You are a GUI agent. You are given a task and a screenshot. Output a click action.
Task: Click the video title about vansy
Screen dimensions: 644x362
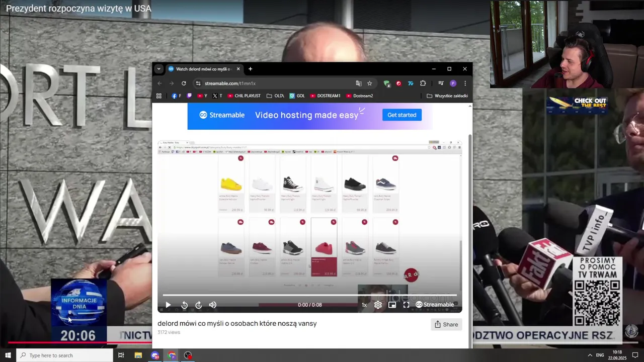tap(237, 323)
